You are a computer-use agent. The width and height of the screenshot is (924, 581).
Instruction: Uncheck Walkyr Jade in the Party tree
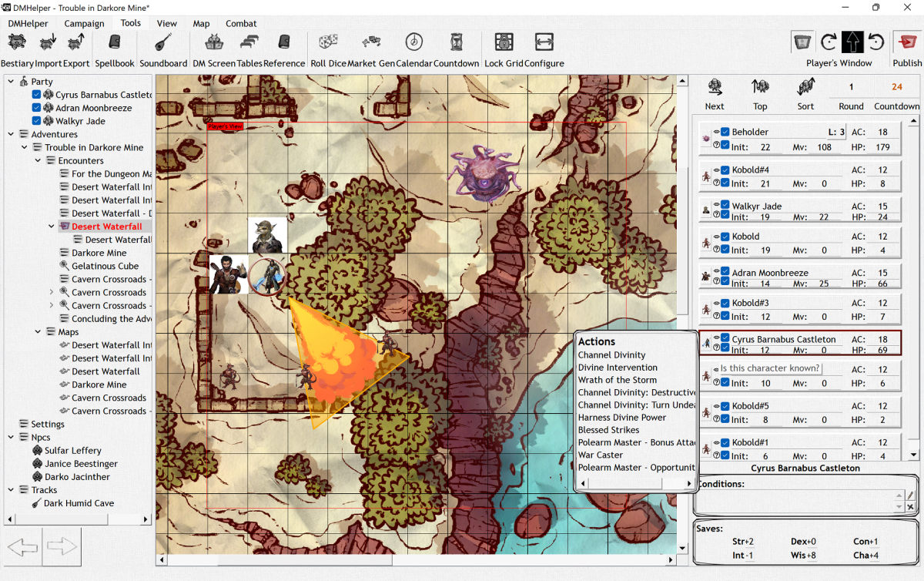(35, 121)
